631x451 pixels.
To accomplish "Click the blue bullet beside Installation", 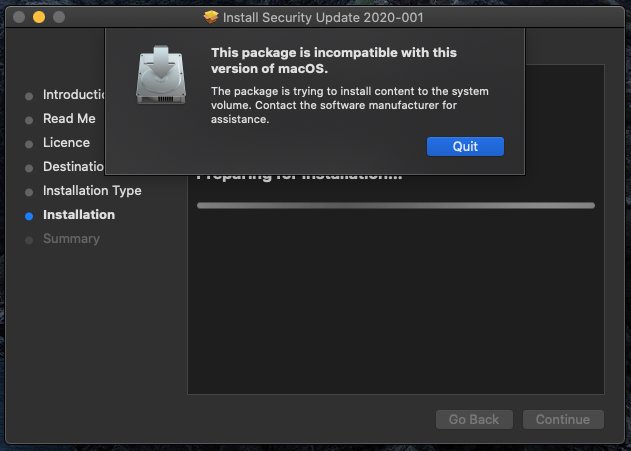I will 29,215.
